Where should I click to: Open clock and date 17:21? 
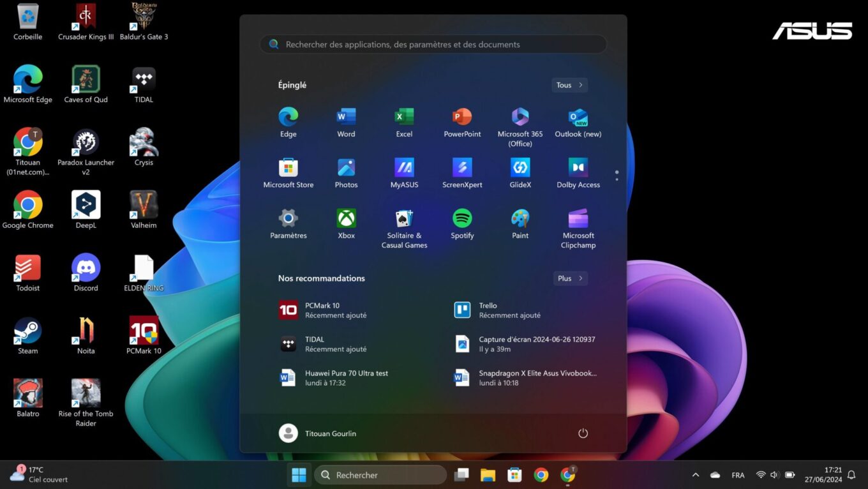823,474
